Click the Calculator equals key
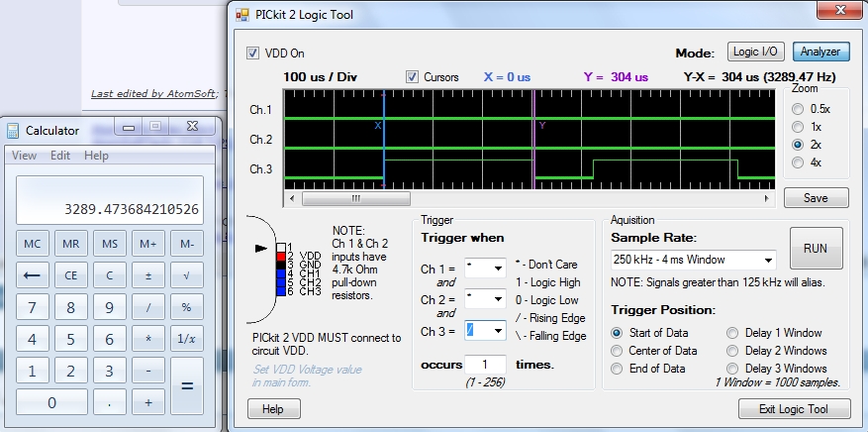The width and height of the screenshot is (868, 432). pos(186,386)
